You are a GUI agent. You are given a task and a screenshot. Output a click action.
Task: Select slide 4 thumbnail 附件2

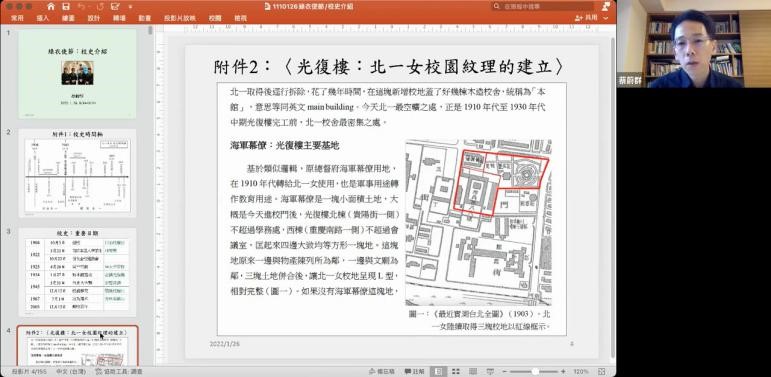(x=78, y=346)
